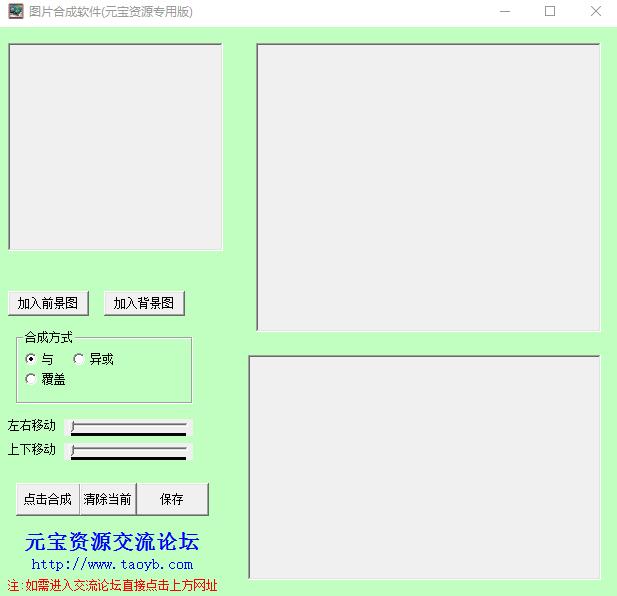Click the app icon in the title bar

16,12
